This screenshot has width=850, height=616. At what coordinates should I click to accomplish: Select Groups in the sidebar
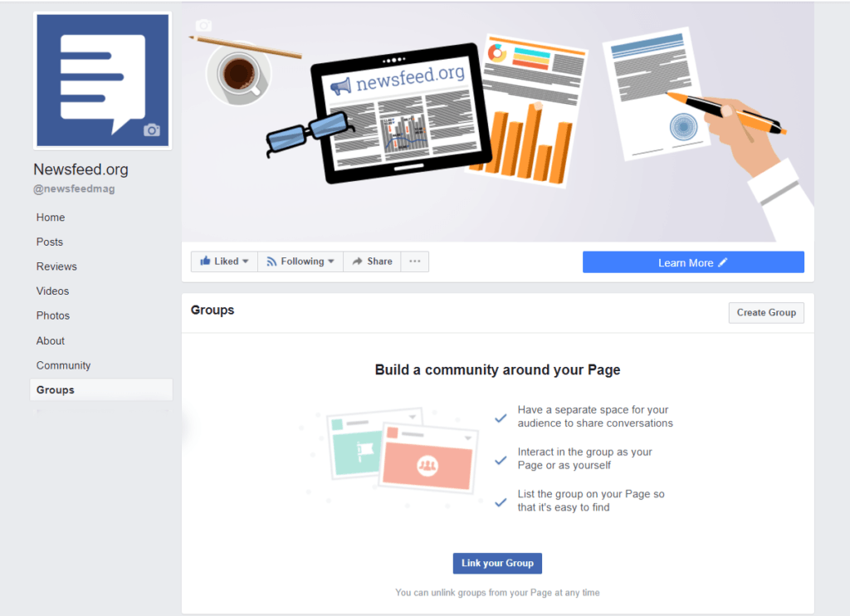coord(101,390)
